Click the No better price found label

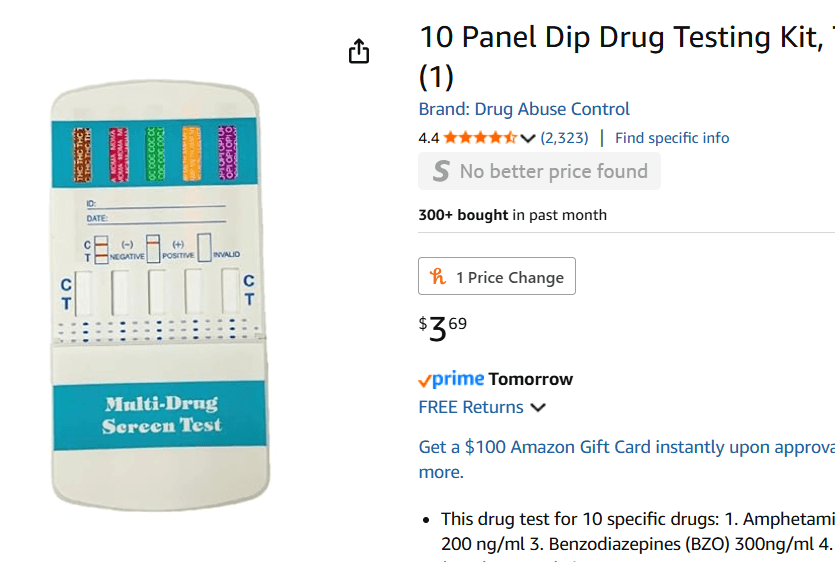554,172
